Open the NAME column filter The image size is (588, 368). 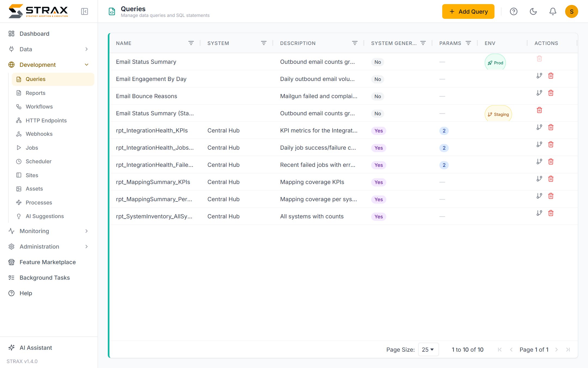191,43
